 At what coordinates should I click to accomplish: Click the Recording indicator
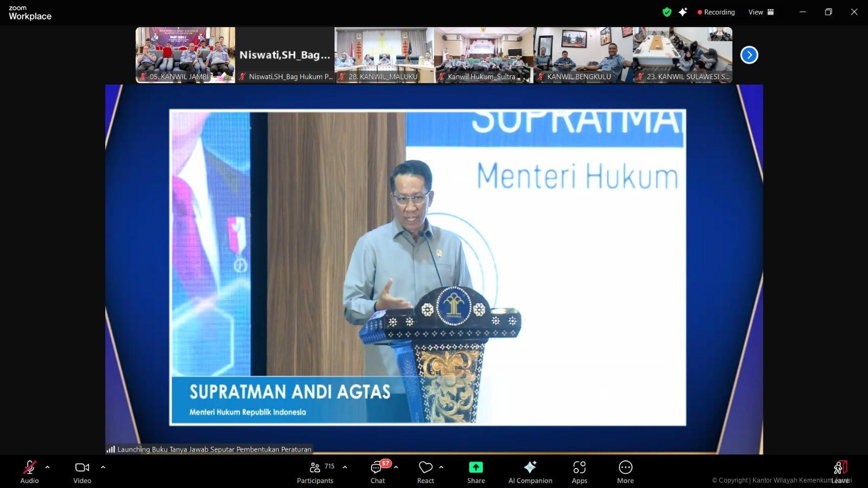click(x=716, y=12)
